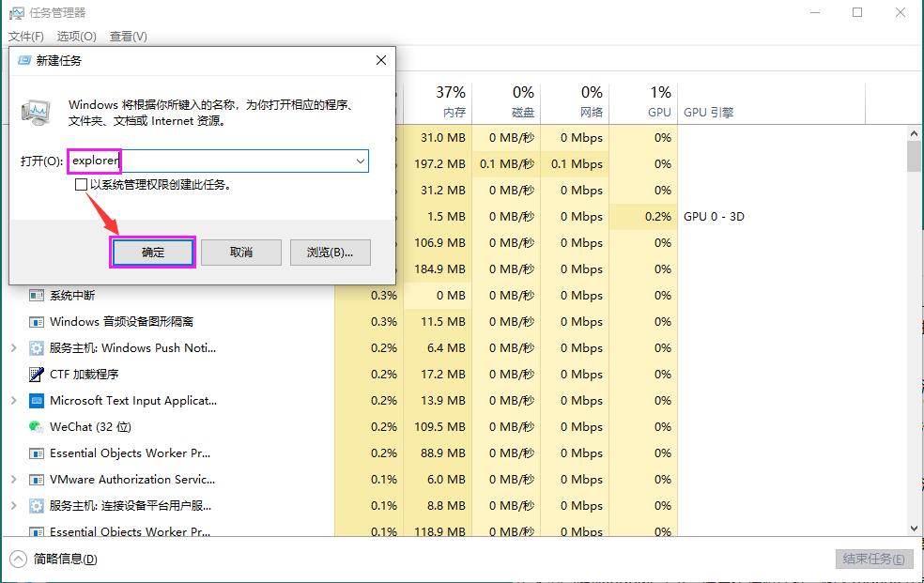924x583 pixels.
Task: Close the 新建任务 dialog
Action: tap(381, 60)
